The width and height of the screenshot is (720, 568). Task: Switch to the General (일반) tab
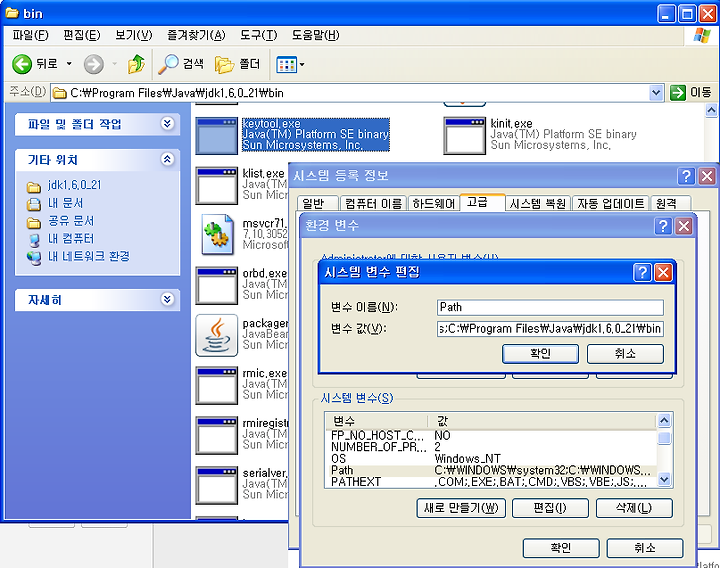[317, 203]
